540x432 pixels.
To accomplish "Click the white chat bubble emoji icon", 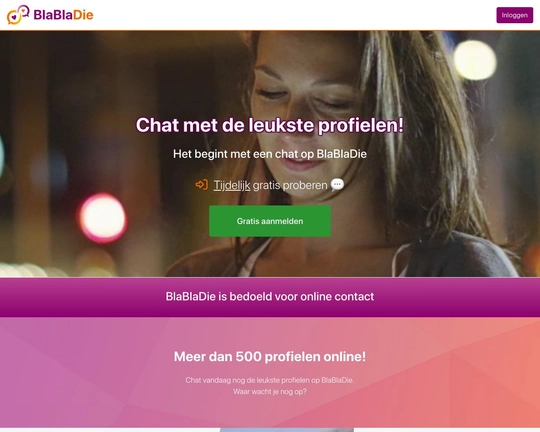I will (x=337, y=185).
